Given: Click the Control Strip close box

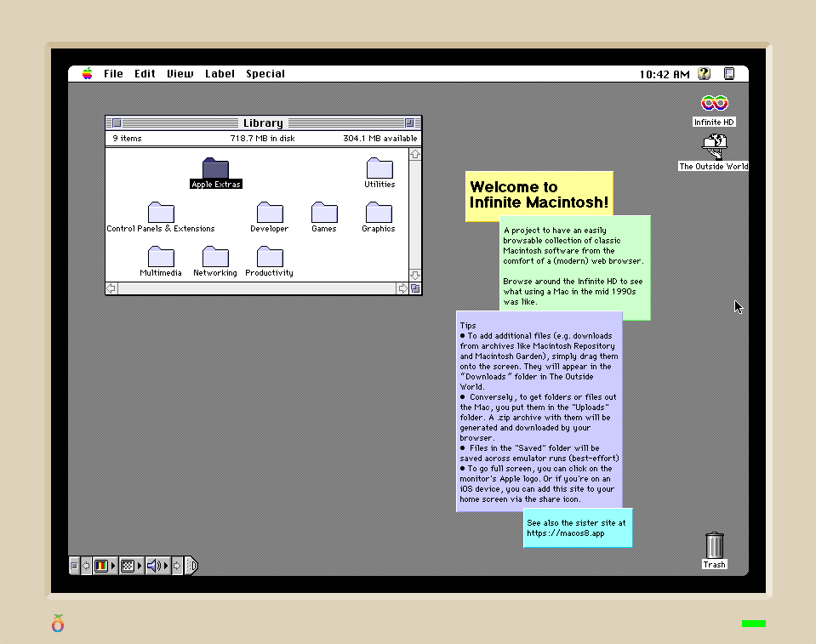Looking at the screenshot, I should point(74,566).
